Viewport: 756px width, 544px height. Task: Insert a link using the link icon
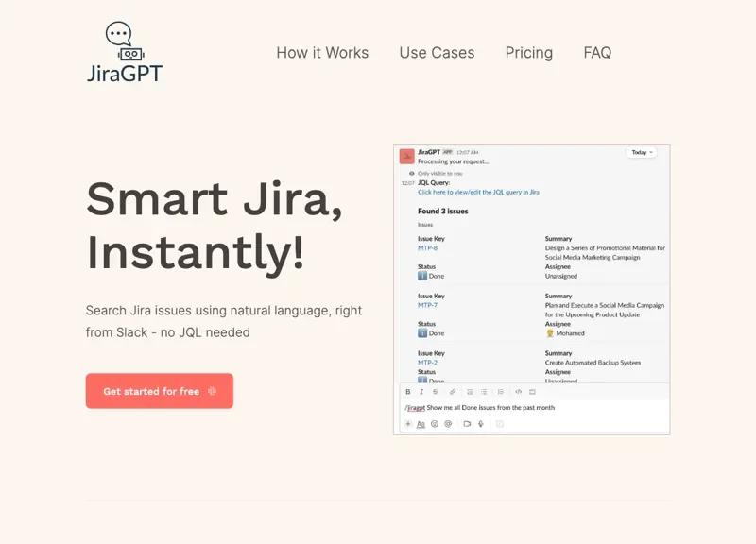[x=454, y=391]
